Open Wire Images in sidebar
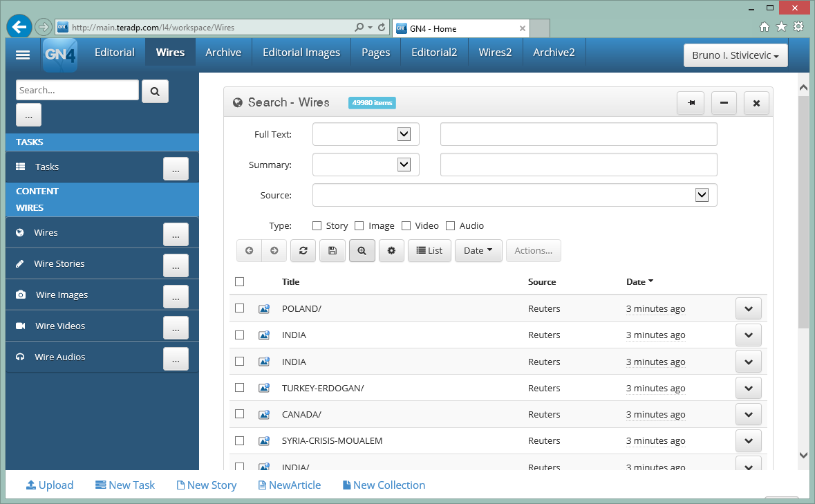Viewport: 815px width, 504px height. coord(62,295)
